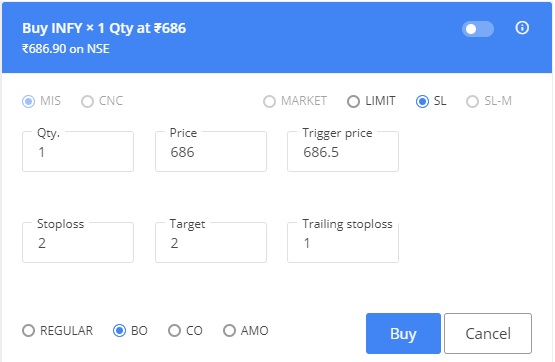The image size is (555, 362).
Task: Choose MARKET order type
Action: 269,102
